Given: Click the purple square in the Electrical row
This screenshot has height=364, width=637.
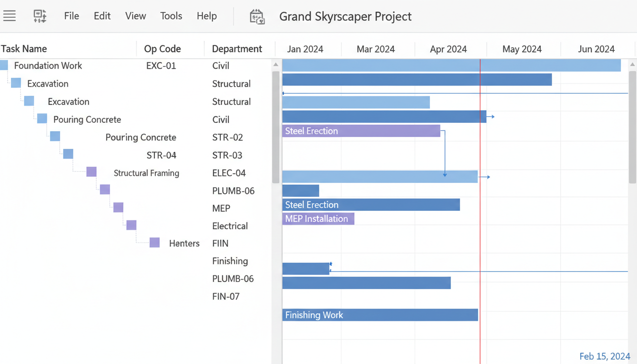Looking at the screenshot, I should [x=131, y=225].
